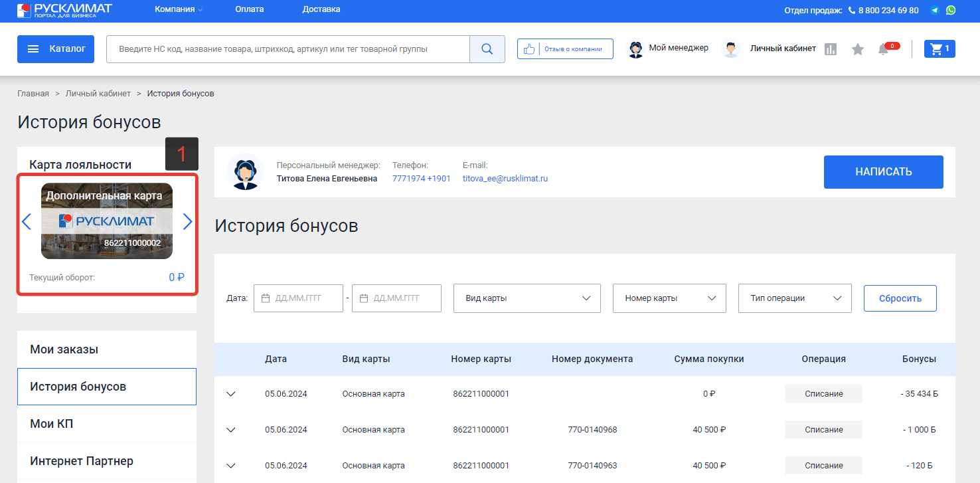This screenshot has width=980, height=483.
Task: Click the Сумма покупки column header
Action: (709, 359)
